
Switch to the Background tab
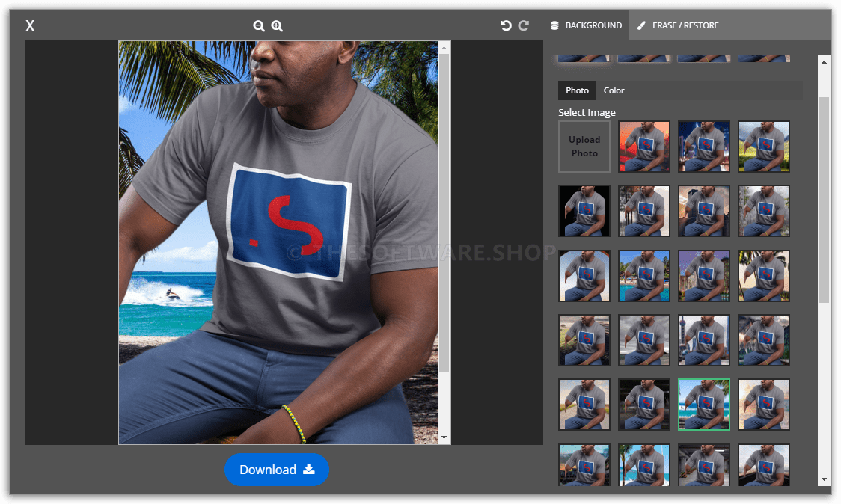pos(586,25)
